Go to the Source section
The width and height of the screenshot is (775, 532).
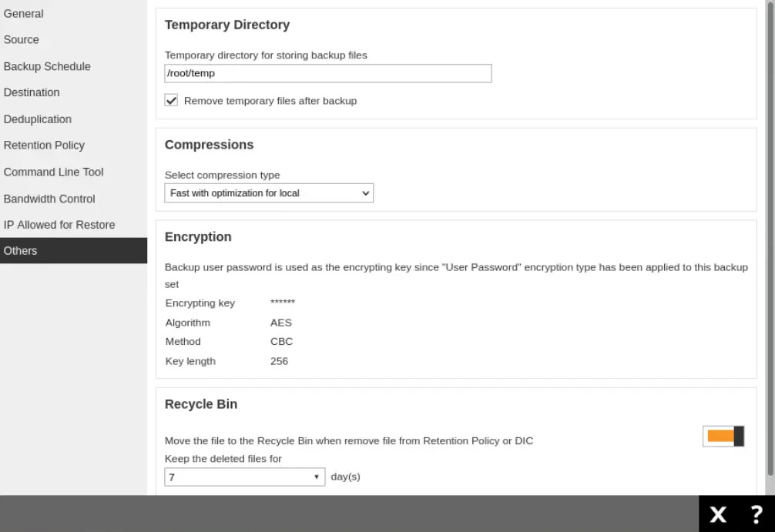pyautogui.click(x=22, y=40)
